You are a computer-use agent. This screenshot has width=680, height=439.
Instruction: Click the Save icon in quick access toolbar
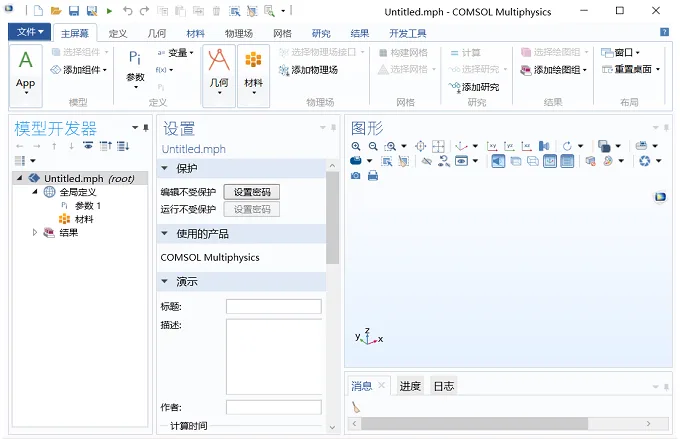pyautogui.click(x=74, y=11)
